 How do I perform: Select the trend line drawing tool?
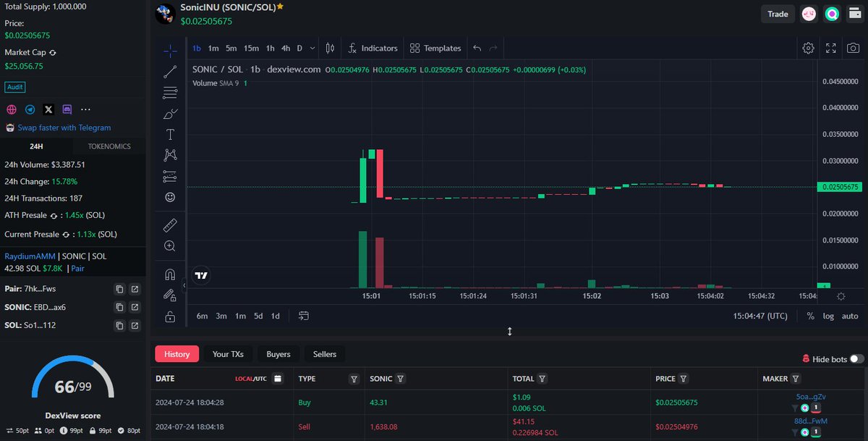(170, 71)
